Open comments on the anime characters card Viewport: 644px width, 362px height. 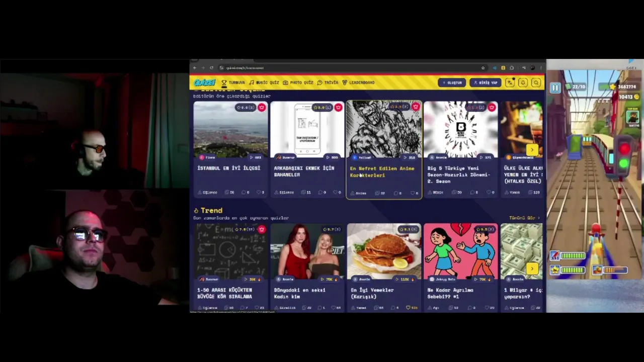398,193
